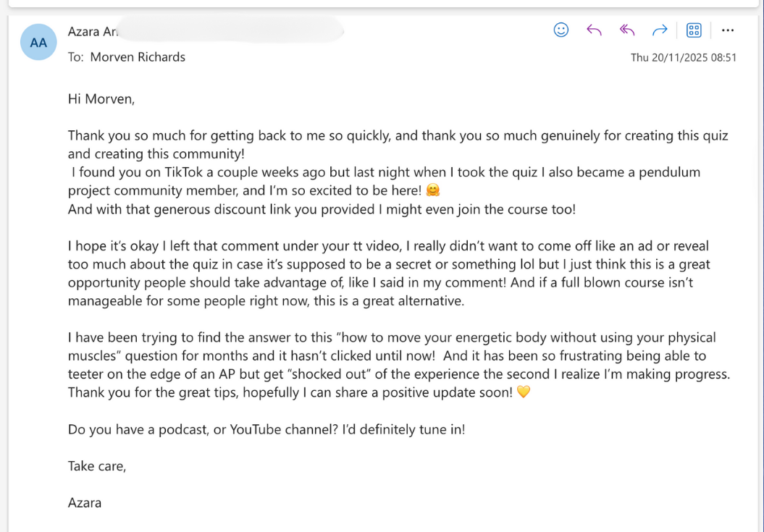Reply to Azara's email
The height and width of the screenshot is (532, 764).
click(594, 30)
